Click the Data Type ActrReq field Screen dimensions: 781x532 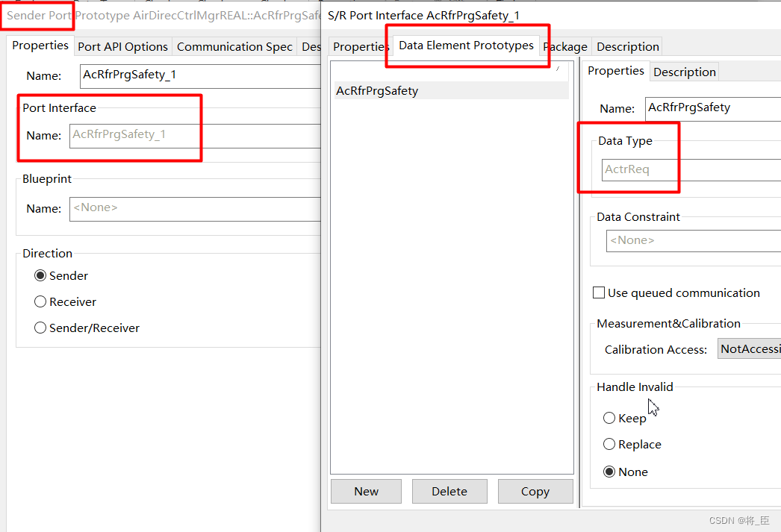click(691, 169)
